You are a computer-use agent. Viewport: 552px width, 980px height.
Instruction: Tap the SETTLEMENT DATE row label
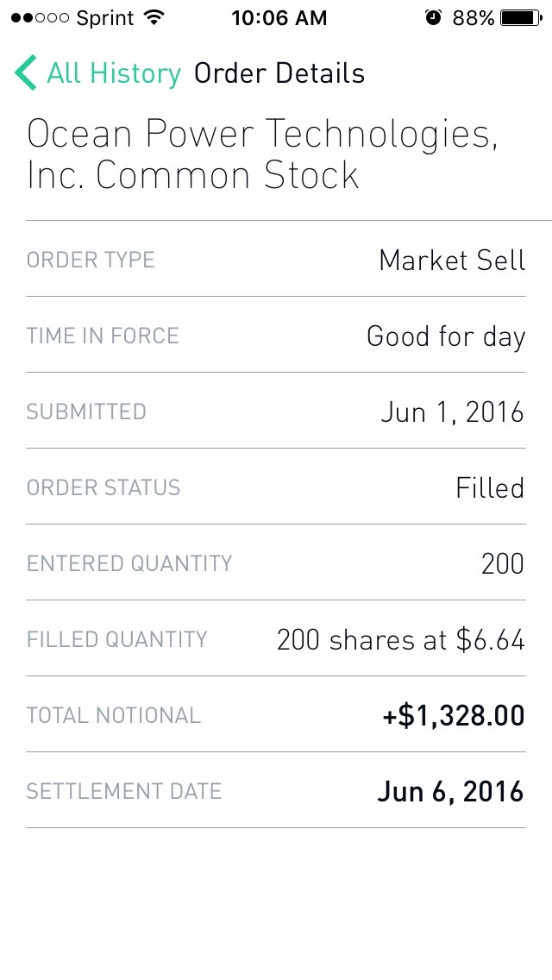pyautogui.click(x=123, y=791)
